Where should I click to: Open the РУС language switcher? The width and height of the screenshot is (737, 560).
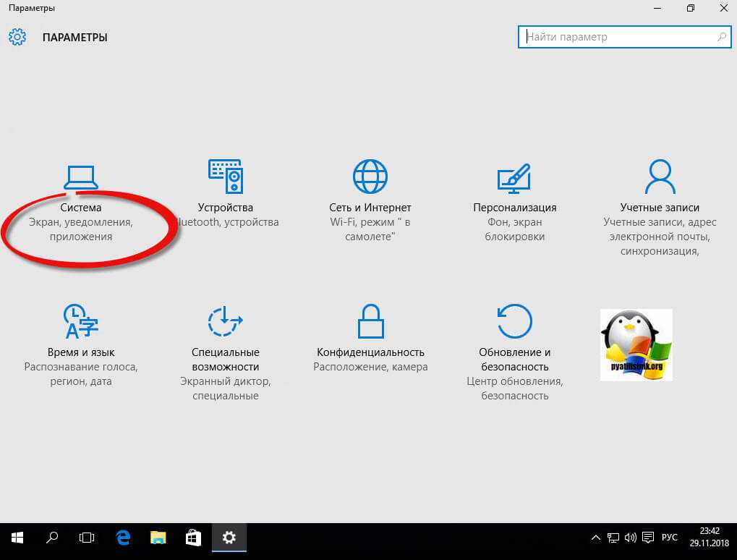pyautogui.click(x=670, y=538)
